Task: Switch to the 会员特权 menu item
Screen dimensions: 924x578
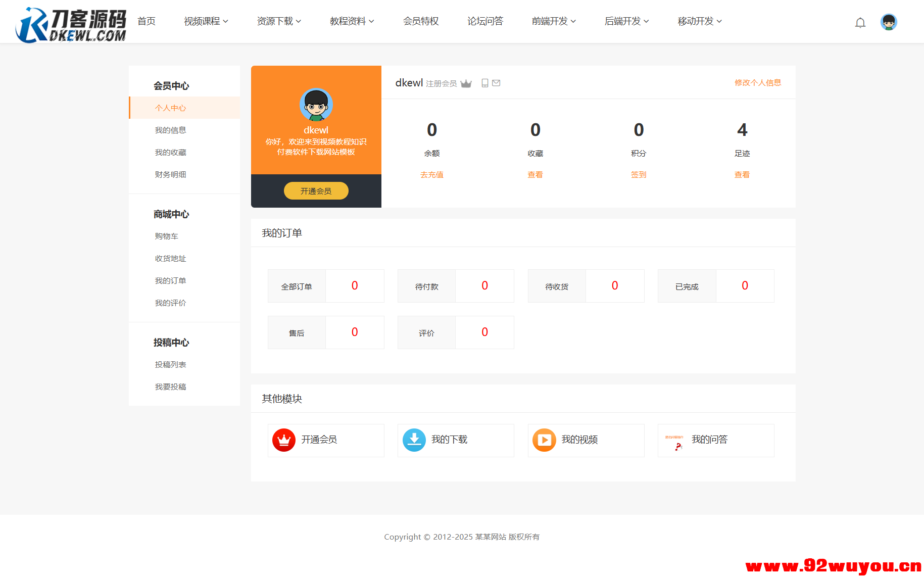Action: tap(420, 21)
